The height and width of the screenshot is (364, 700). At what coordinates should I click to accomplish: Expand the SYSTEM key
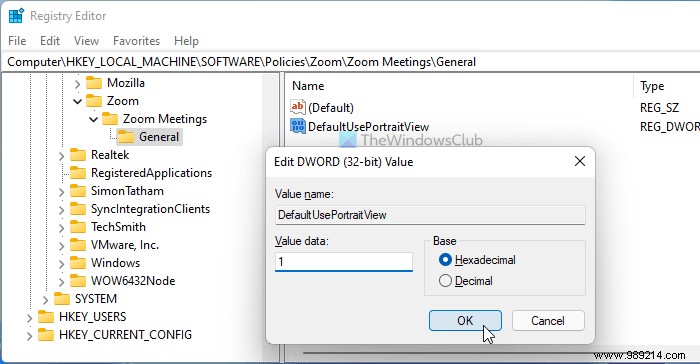pos(45,299)
